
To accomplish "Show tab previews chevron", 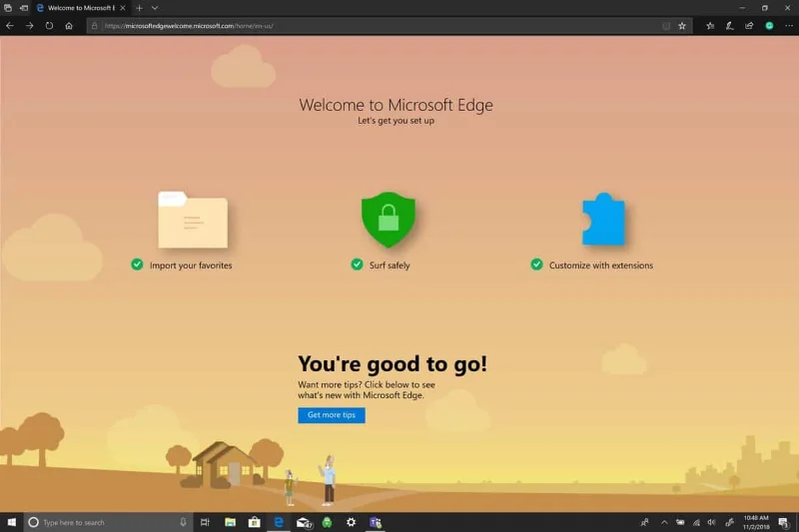I will click(x=155, y=8).
